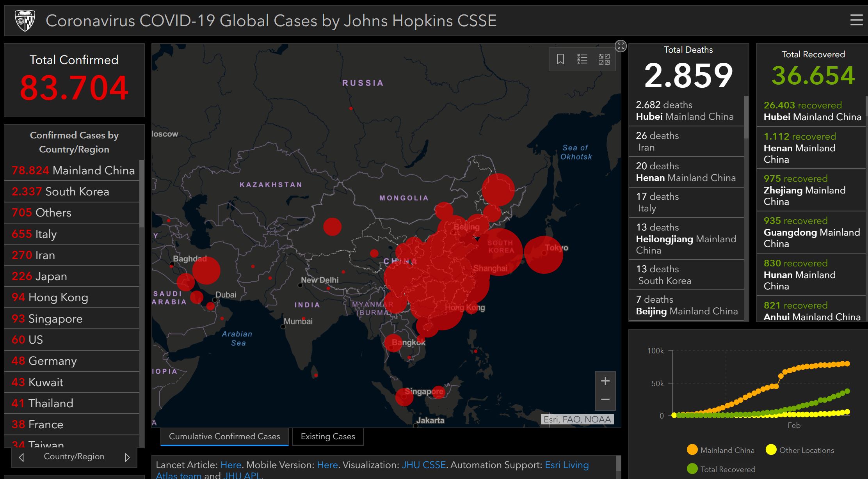Viewport: 868px width, 479px height.
Task: Click South Korea 13 deaths entry
Action: point(687,275)
